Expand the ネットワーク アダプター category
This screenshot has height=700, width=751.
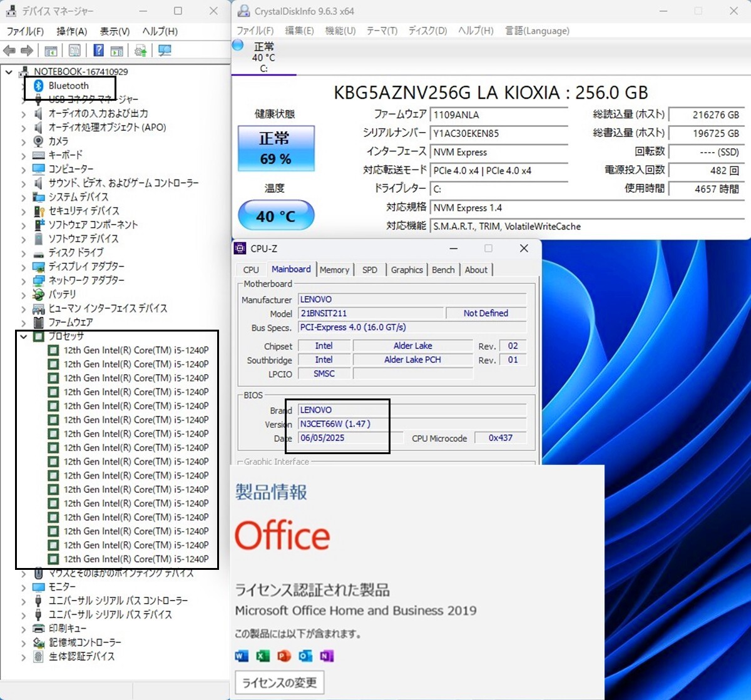[24, 281]
